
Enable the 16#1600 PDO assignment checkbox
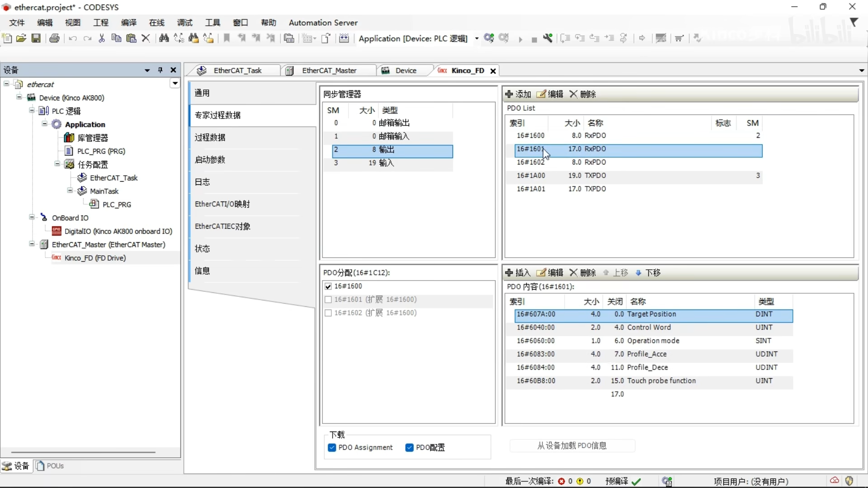coord(329,286)
